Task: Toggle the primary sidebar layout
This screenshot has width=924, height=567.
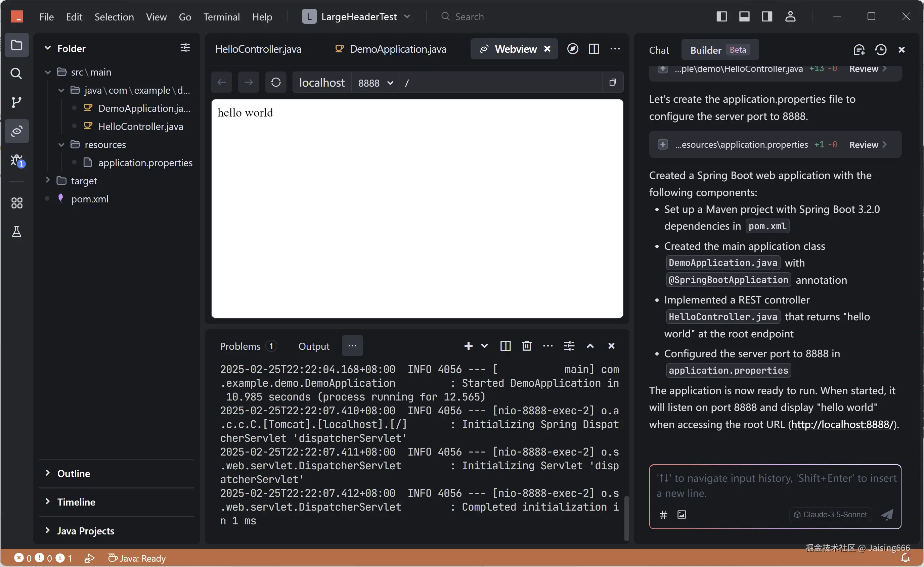Action: click(x=721, y=16)
